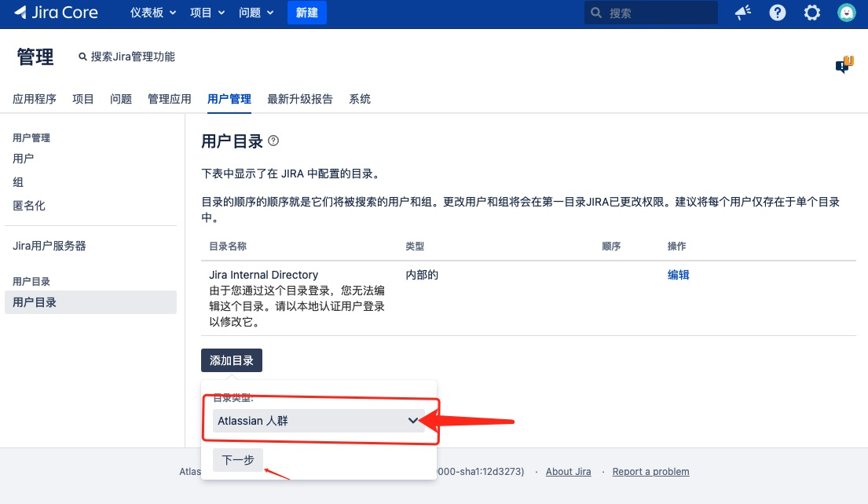868x504 pixels.
Task: Click the notification speech bubble icon
Action: (x=844, y=64)
